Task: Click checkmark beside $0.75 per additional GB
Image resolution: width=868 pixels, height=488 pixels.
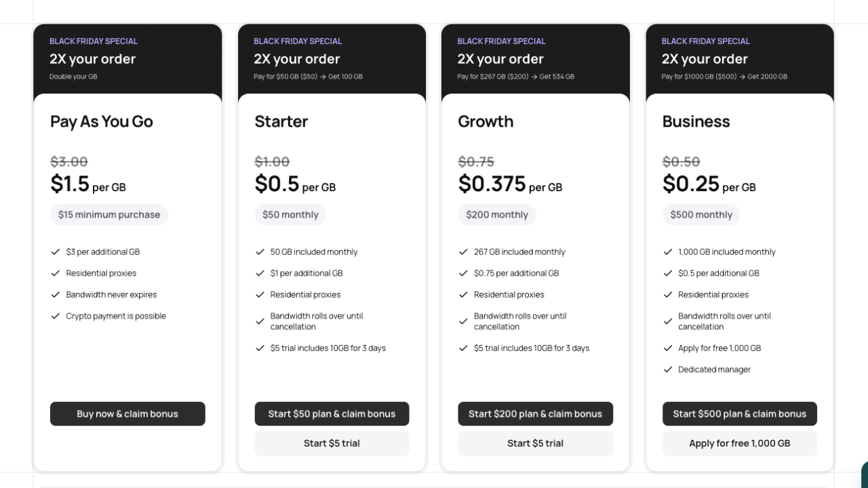Action: (463, 273)
